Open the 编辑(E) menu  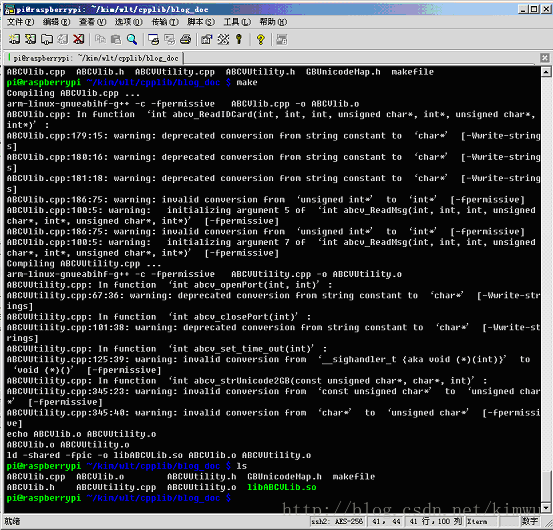click(x=56, y=22)
